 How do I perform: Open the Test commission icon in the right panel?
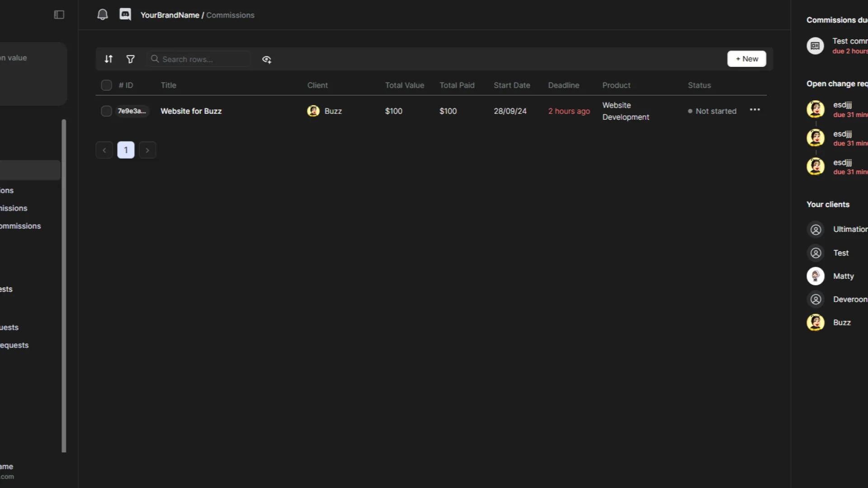coord(815,46)
